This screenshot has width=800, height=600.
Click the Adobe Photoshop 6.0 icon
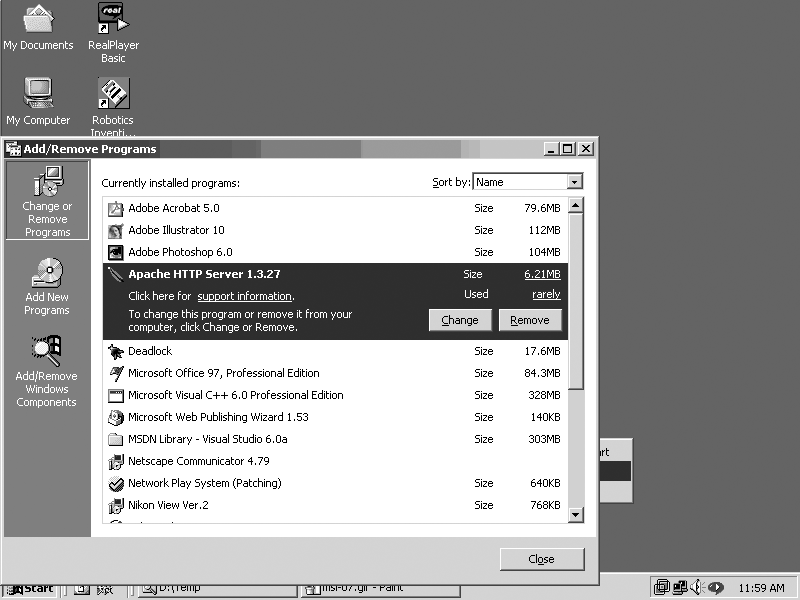(116, 252)
